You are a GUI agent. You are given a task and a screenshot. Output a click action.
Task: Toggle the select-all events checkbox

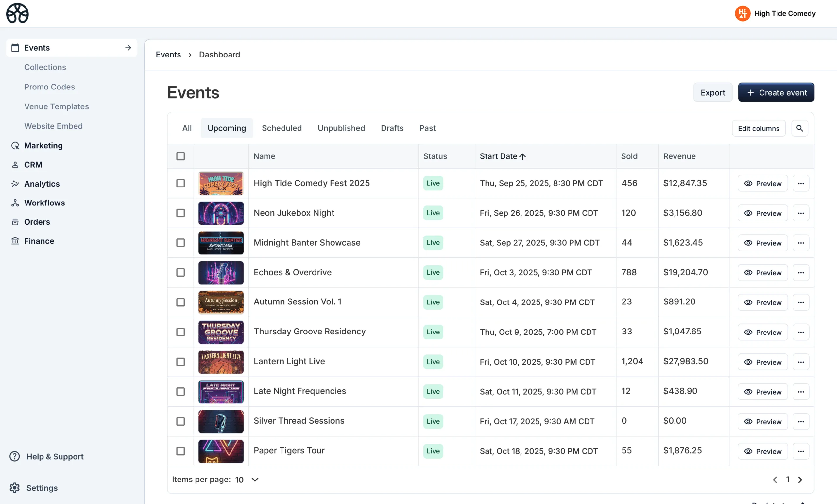[x=180, y=156]
